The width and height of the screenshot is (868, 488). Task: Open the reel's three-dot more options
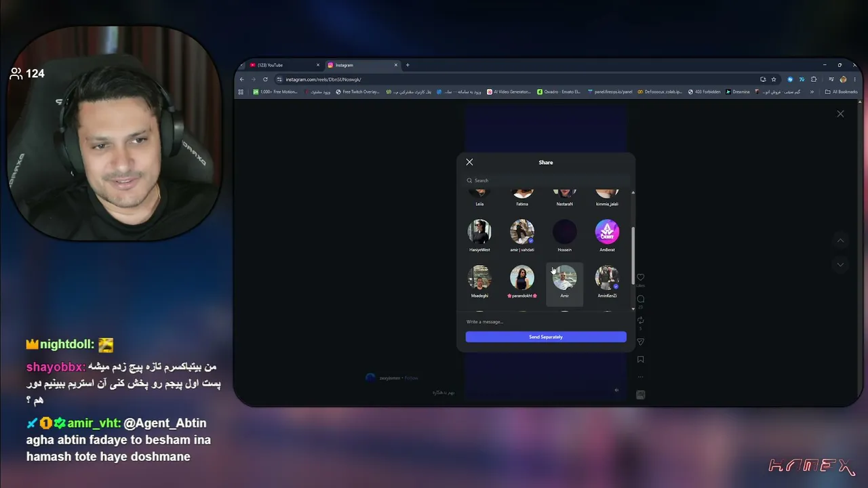point(640,377)
